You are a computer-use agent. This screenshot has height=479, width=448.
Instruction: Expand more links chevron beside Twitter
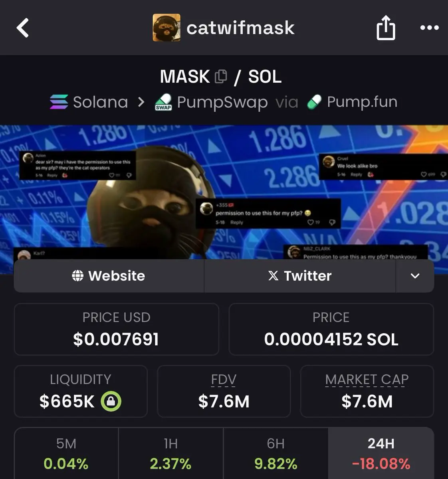coord(415,276)
